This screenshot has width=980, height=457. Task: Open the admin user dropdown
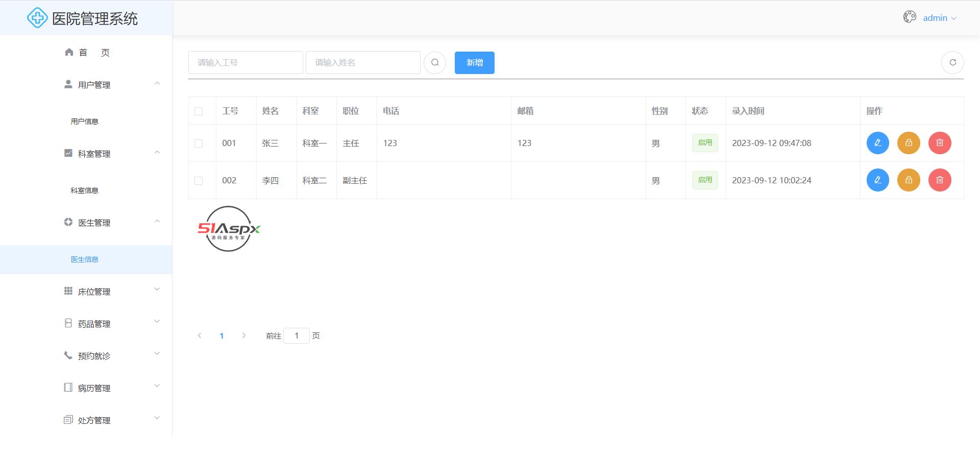click(x=939, y=18)
